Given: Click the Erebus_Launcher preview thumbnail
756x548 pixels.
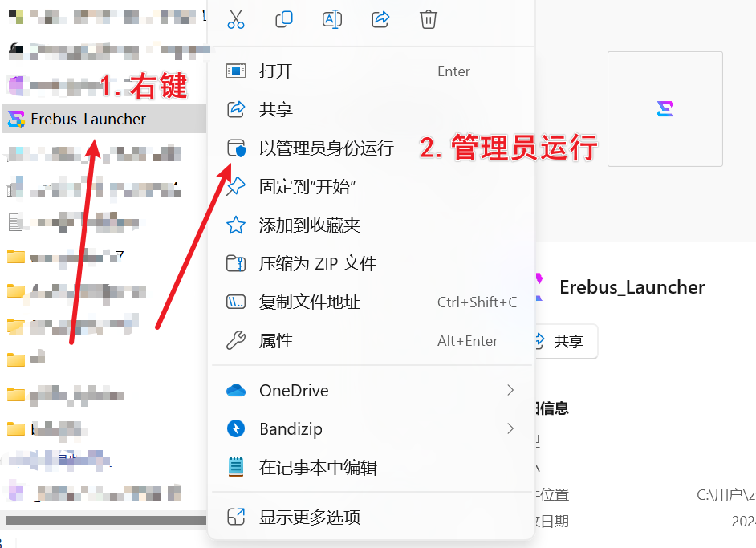Looking at the screenshot, I should [665, 109].
